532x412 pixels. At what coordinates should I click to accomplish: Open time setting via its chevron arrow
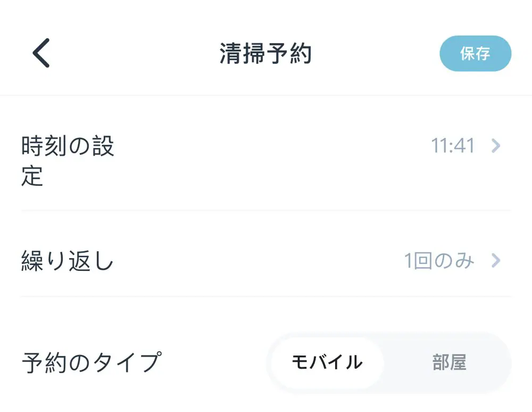pyautogui.click(x=496, y=146)
